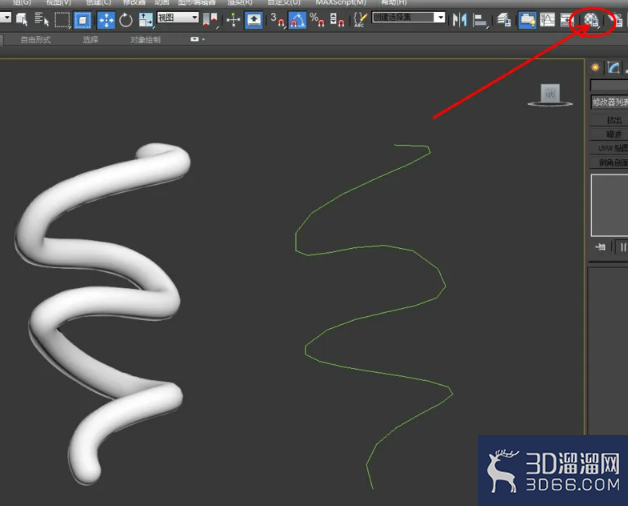Viewport: 628px width, 506px height.
Task: Switch to the Object Paint ribbon tab
Action: (x=145, y=40)
